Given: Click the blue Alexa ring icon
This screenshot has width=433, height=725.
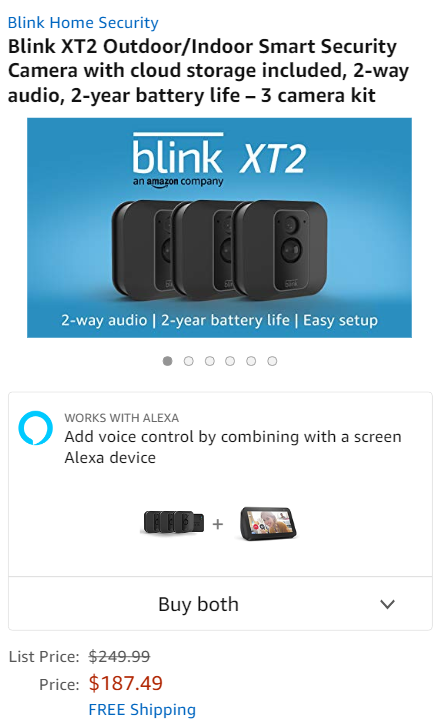Looking at the screenshot, I should 36,428.
